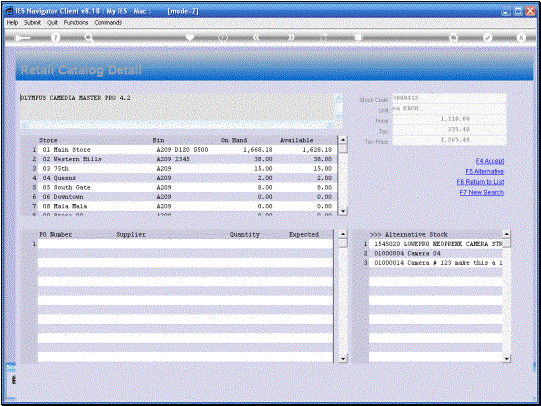Screen dimensions: 541x406
Task: Click scroll down arrow of the PO Number table
Action: tap(343, 359)
